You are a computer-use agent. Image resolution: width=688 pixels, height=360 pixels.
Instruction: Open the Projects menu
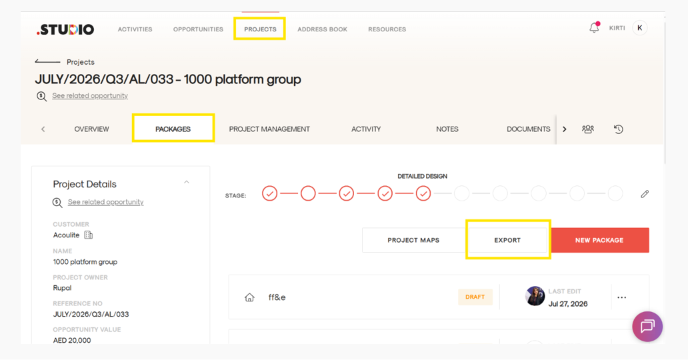click(x=260, y=29)
